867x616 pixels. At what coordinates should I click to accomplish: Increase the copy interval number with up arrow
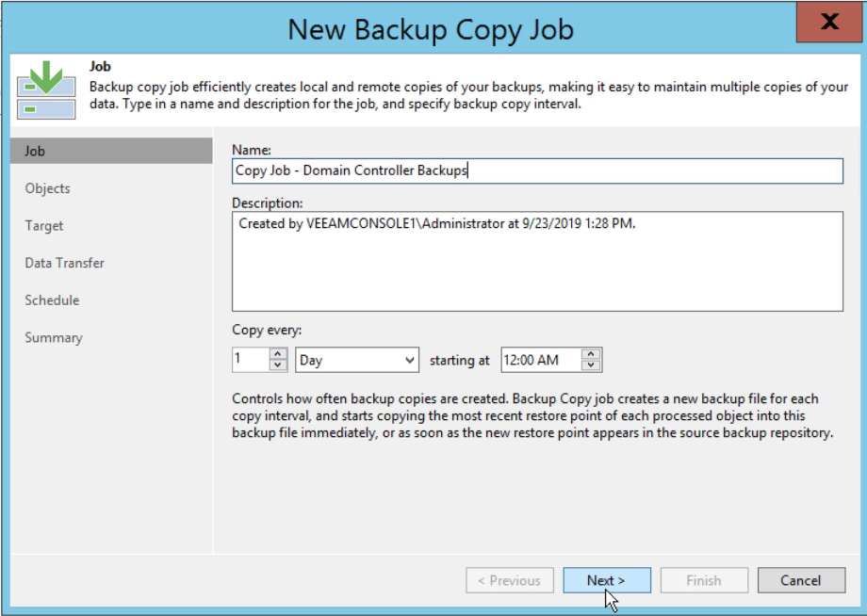[278, 353]
